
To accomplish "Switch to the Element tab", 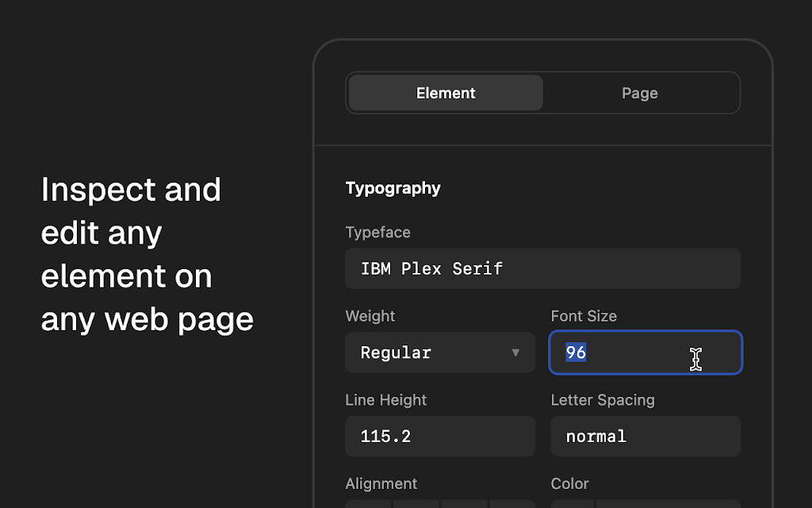I will pos(446,93).
